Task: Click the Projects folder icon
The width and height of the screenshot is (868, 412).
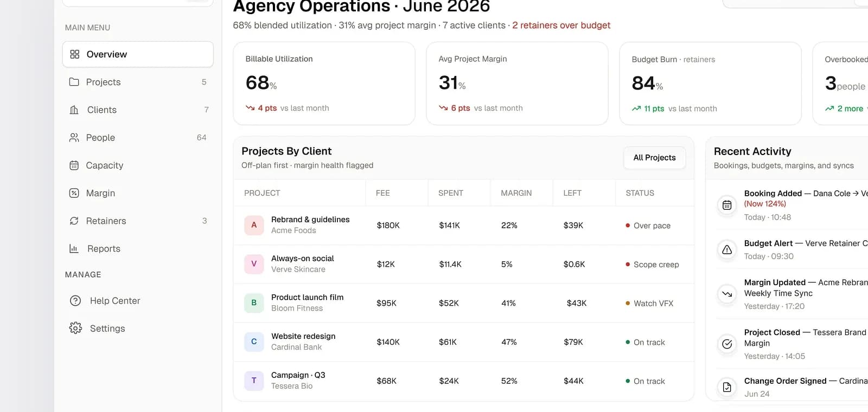Action: pyautogui.click(x=74, y=82)
